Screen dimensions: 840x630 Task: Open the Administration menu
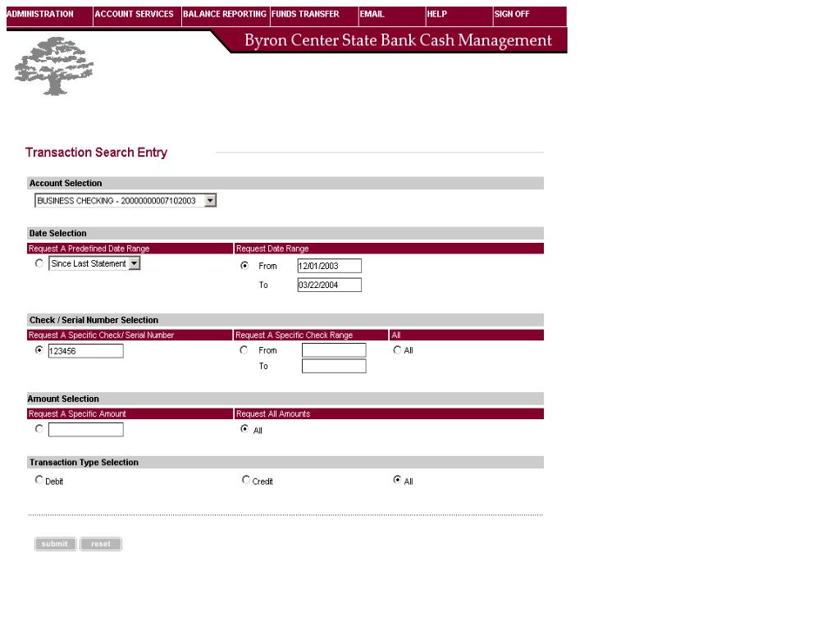(x=40, y=14)
